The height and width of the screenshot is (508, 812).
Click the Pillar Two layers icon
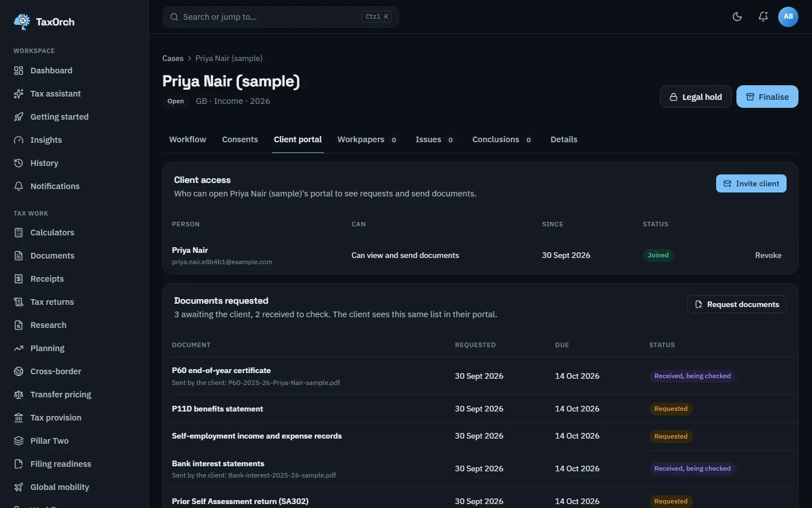click(19, 441)
